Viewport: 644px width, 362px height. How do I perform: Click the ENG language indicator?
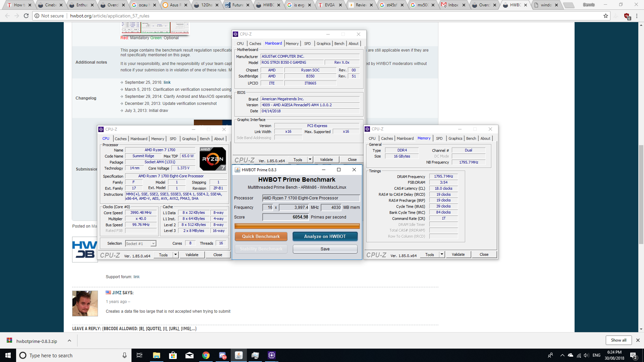(x=596, y=355)
